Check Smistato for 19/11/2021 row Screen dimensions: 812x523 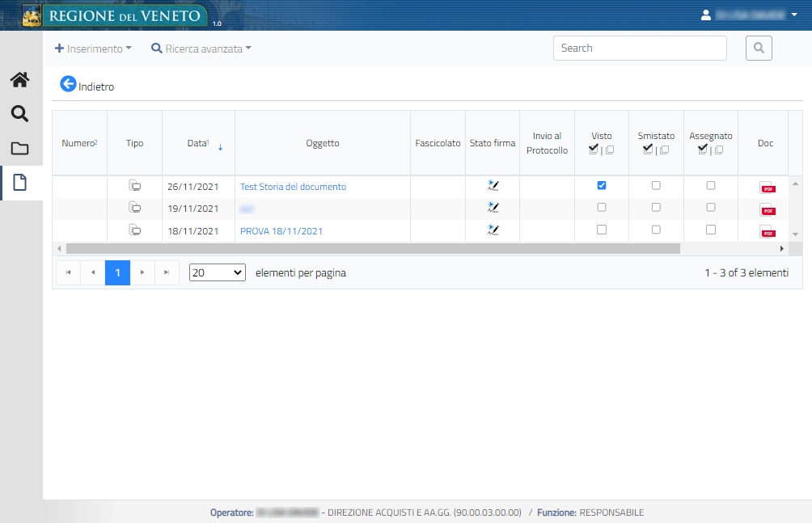[656, 207]
